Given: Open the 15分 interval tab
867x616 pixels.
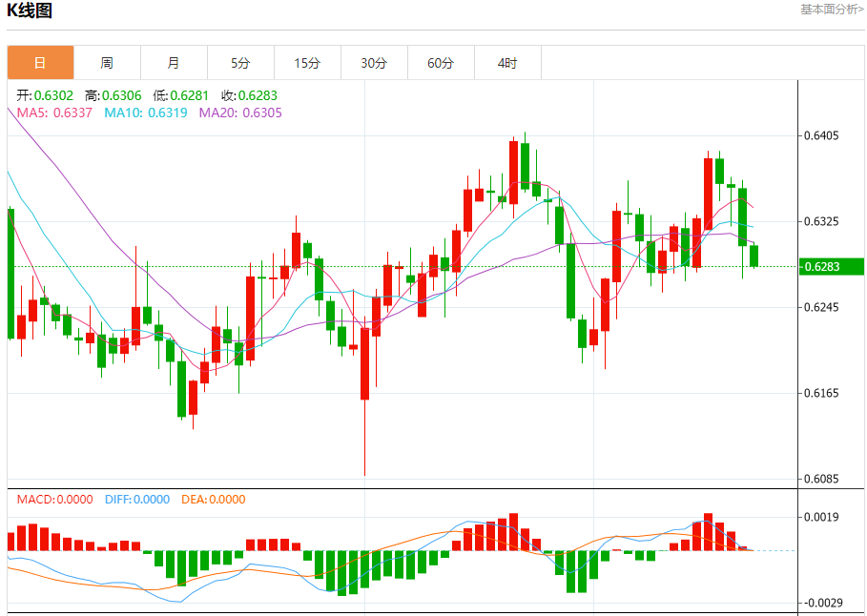Looking at the screenshot, I should point(307,63).
